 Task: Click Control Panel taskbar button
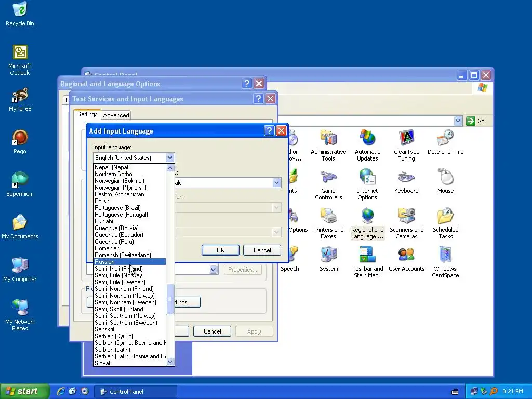click(x=135, y=392)
